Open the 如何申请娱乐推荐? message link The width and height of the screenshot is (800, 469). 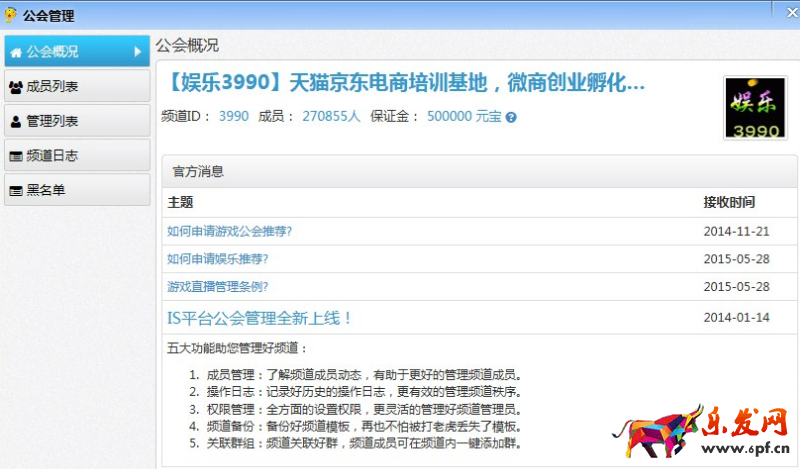[218, 259]
